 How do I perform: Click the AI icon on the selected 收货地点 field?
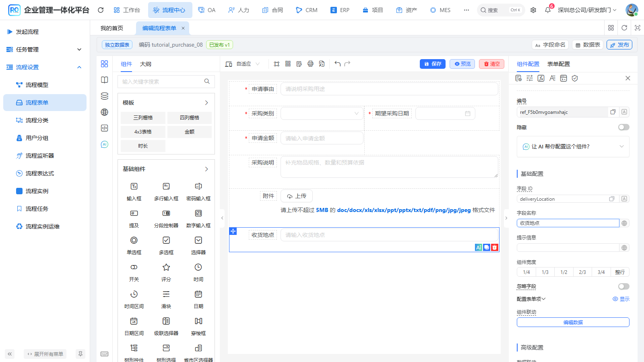(479, 247)
